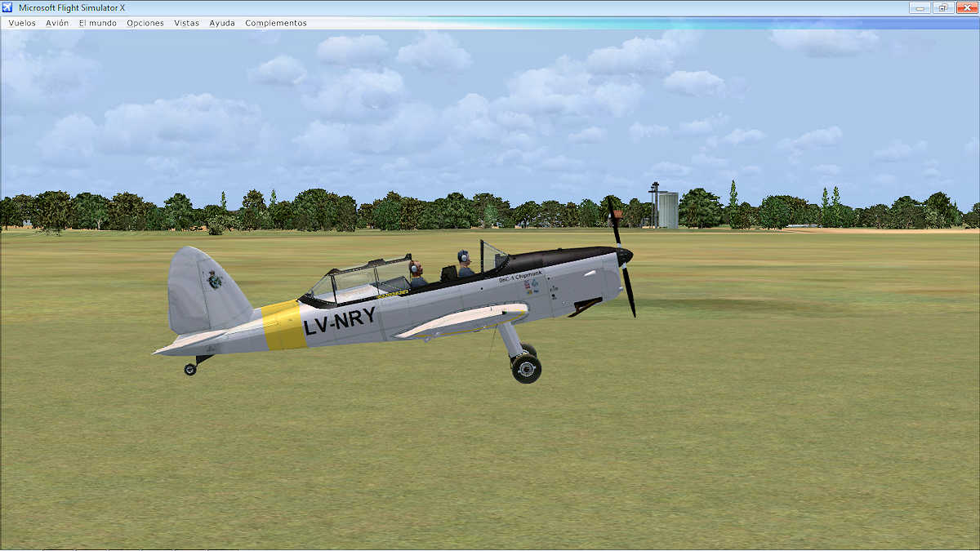Viewport: 980px width, 551px height.
Task: Click the Flight Simulator X title bar icon
Action: tap(9, 7)
